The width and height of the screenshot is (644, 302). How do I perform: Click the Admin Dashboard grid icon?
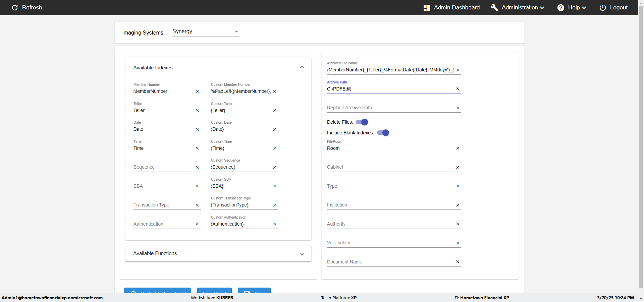pos(427,7)
